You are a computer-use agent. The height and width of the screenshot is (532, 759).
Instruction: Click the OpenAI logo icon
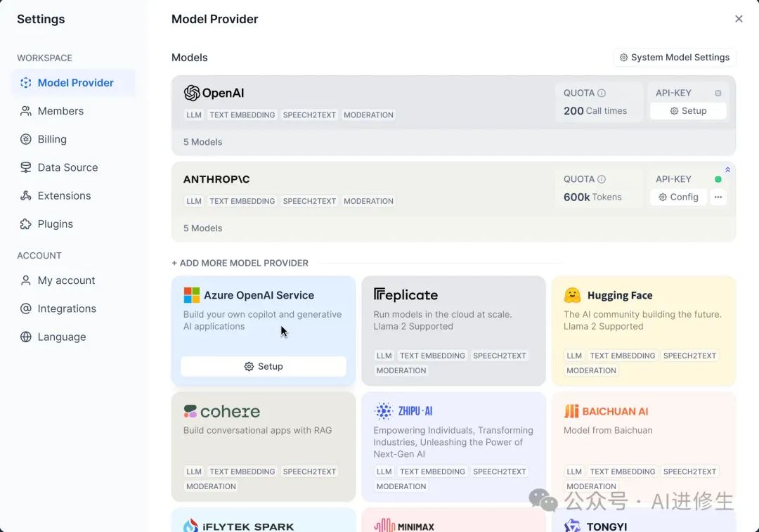tap(192, 93)
